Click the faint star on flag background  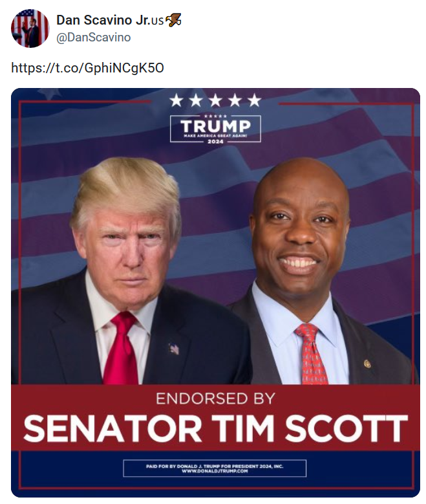pos(49,93)
